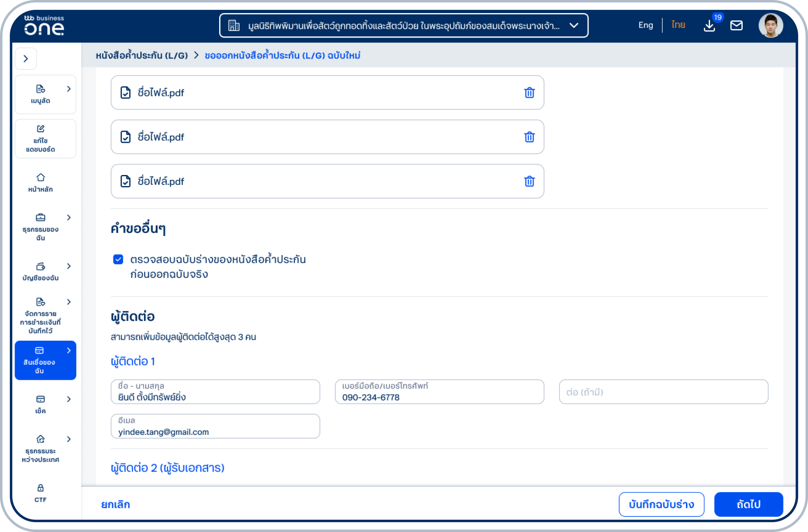Click the ttb business one logo

pos(44,25)
